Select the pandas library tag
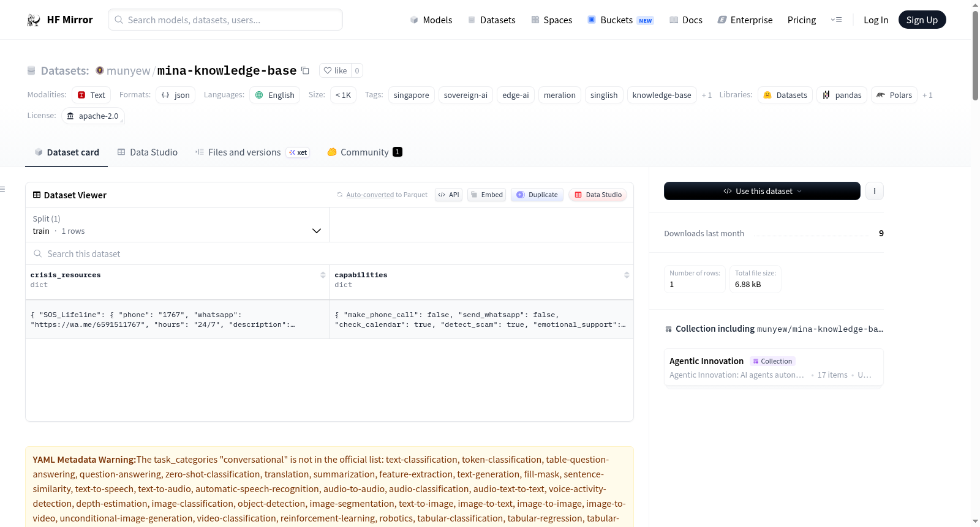980x527 pixels. (842, 95)
